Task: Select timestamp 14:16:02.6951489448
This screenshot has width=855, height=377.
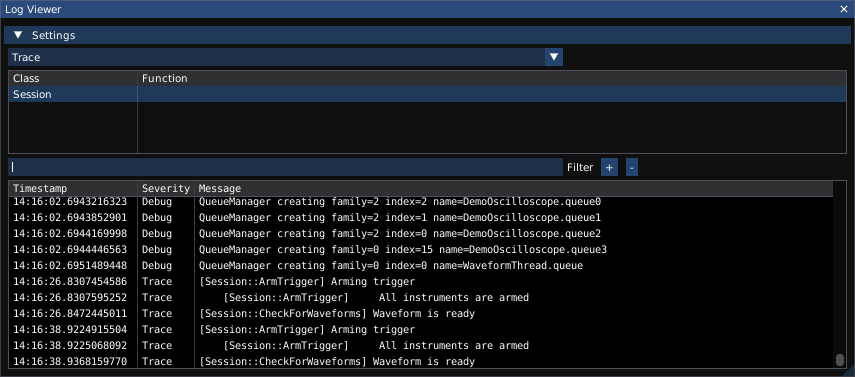Action: (x=70, y=266)
